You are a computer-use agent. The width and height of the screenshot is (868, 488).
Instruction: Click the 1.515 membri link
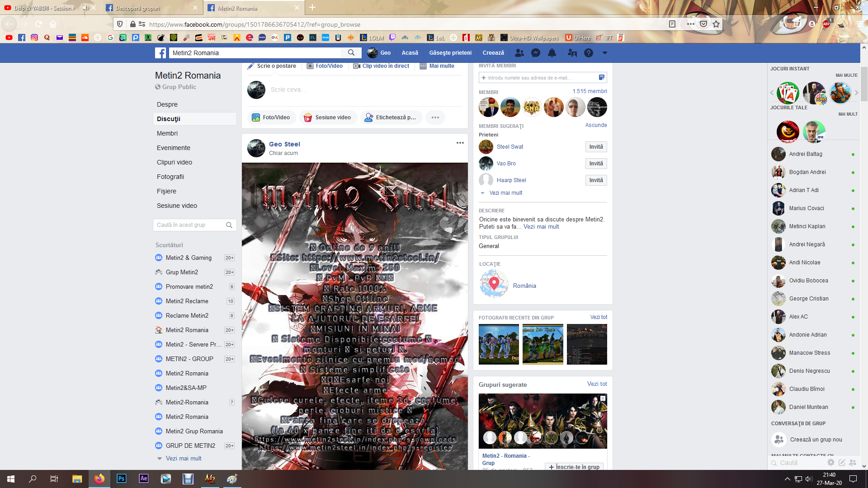(x=589, y=91)
